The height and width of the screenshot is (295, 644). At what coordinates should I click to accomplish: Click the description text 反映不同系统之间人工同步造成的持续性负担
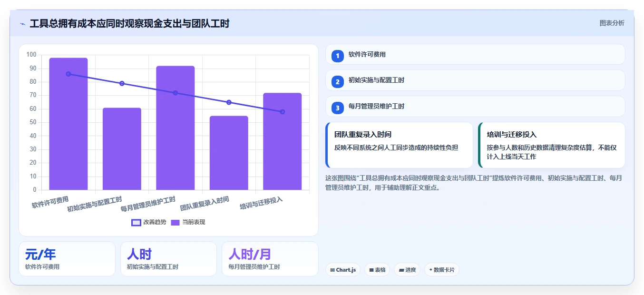click(x=396, y=147)
